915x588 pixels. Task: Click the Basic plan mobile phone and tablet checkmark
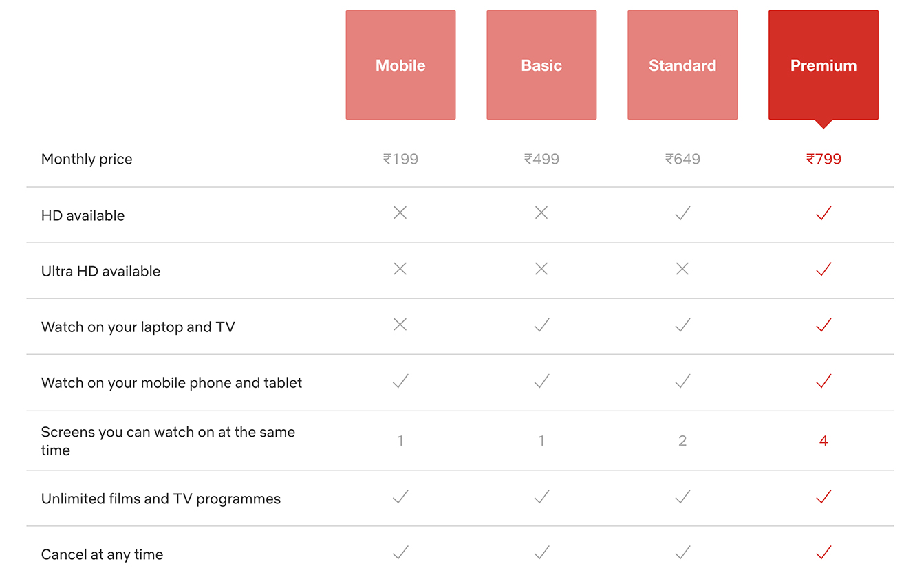(541, 381)
